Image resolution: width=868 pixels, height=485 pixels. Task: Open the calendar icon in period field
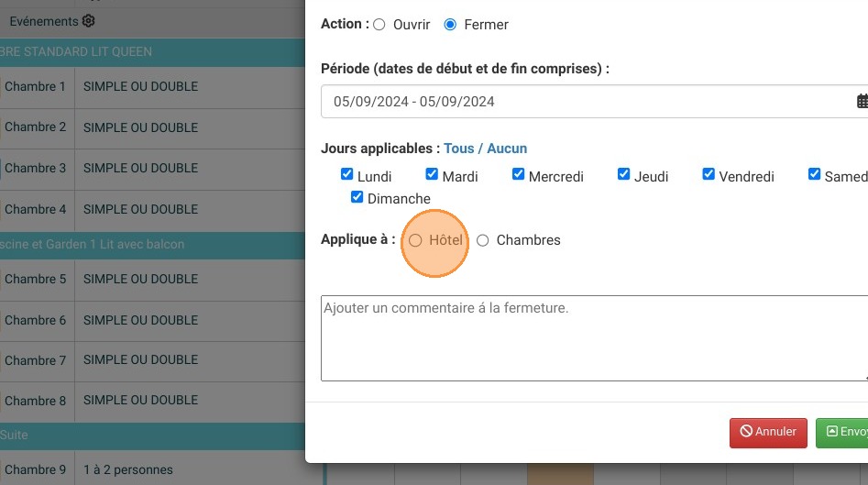click(863, 102)
